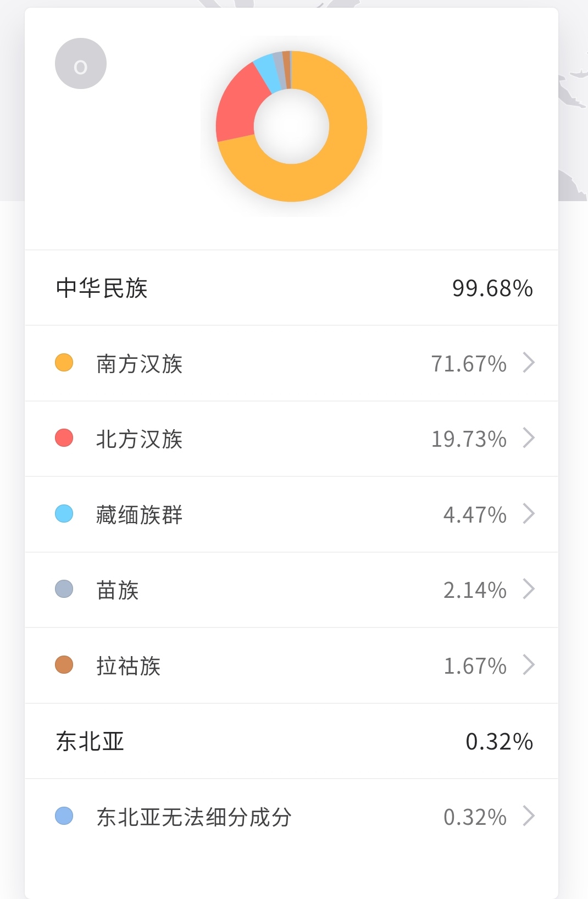Click the cyan 藏缅族群 color dot
The image size is (588, 899).
tap(64, 514)
